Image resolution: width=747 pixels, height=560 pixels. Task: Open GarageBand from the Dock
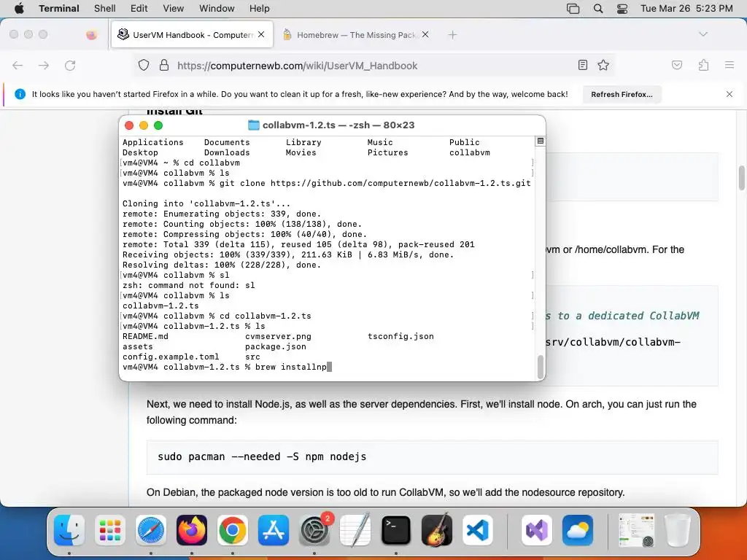coord(437,530)
